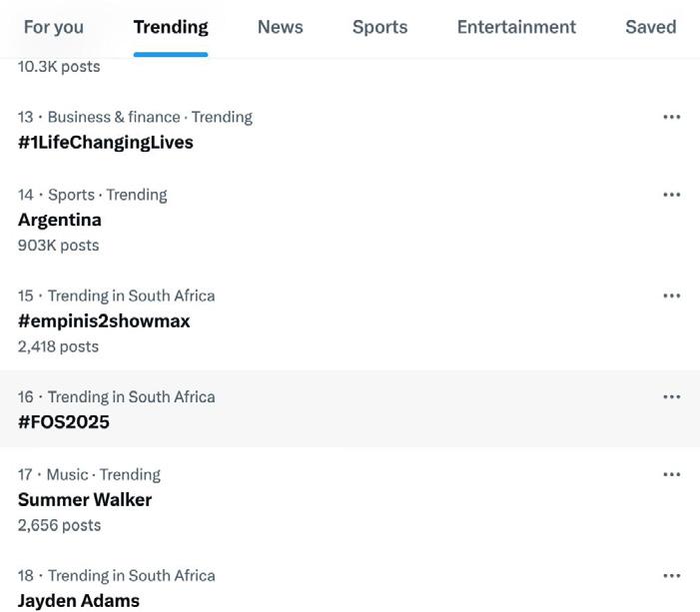Switch to the For you tab

point(54,27)
